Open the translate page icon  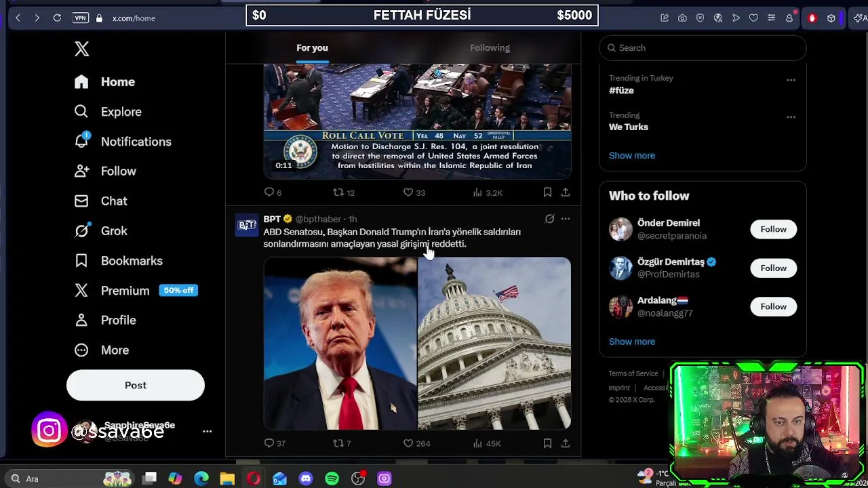718,18
